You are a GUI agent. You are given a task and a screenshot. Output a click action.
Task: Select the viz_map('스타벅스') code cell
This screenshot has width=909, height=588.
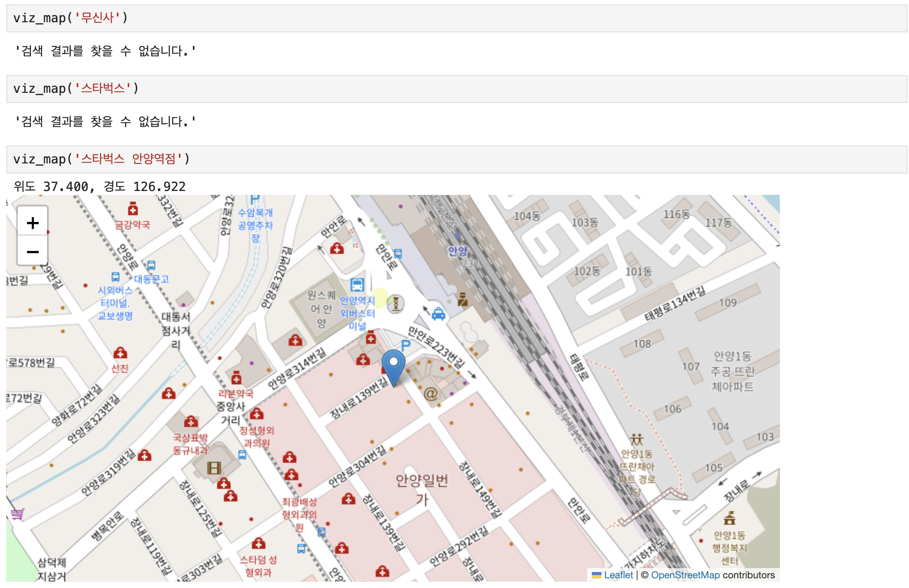coord(456,89)
